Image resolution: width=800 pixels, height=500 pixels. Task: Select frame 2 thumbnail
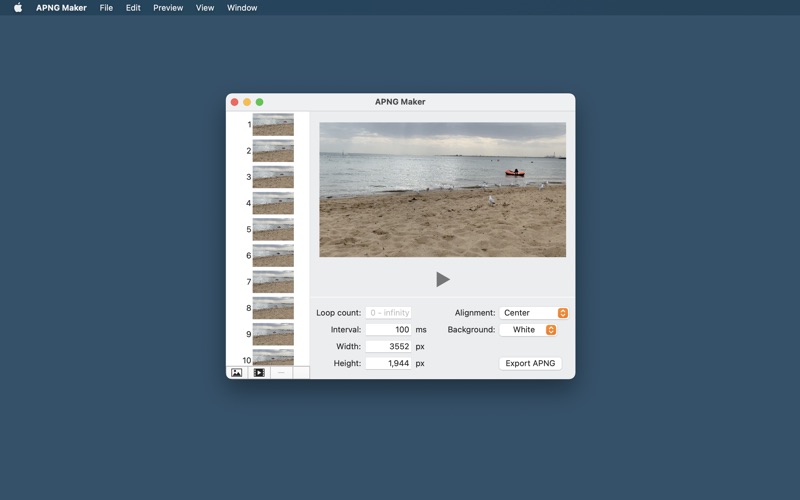273,151
